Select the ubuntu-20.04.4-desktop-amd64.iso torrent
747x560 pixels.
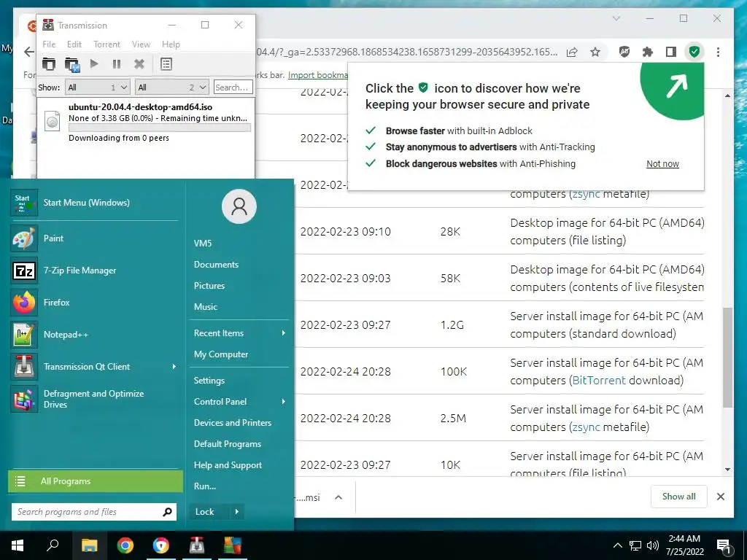(146, 122)
